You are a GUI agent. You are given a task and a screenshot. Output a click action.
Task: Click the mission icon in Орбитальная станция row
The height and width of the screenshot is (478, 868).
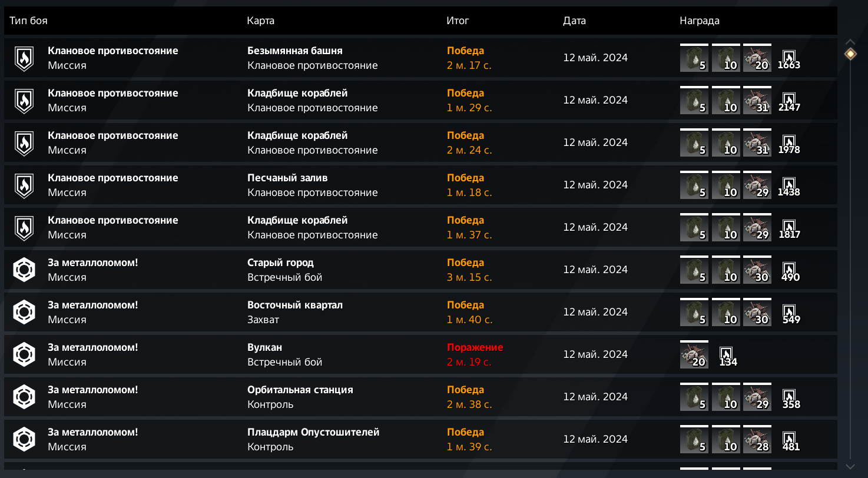(x=24, y=397)
